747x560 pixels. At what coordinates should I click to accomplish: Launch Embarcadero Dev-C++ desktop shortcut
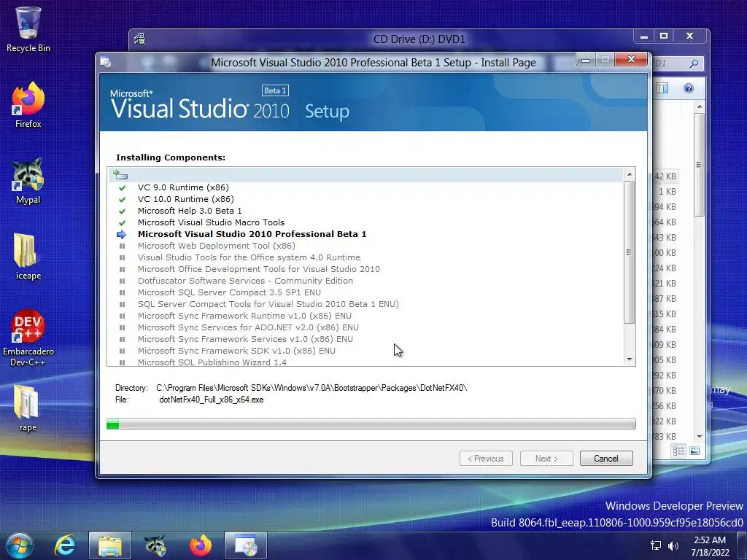[x=28, y=338]
